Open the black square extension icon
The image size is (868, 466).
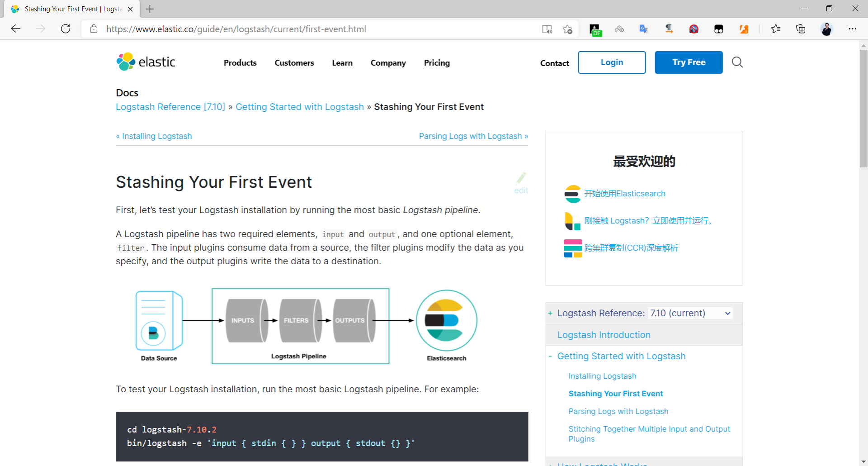click(x=718, y=29)
